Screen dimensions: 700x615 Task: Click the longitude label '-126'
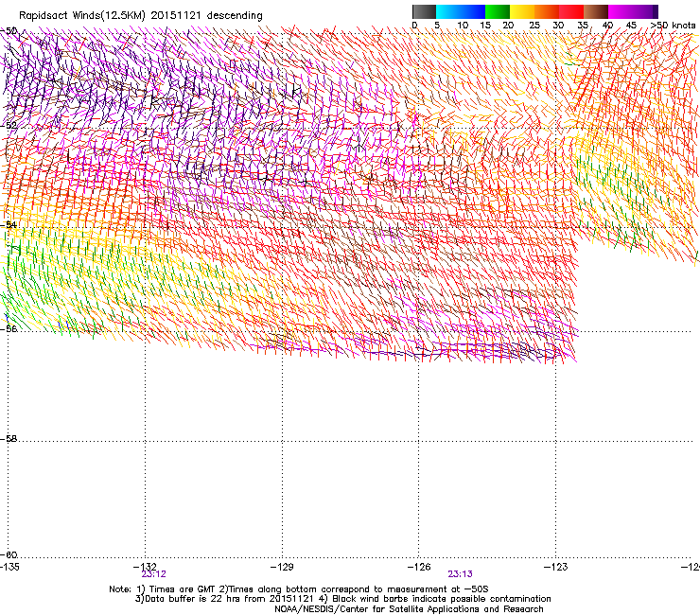click(x=419, y=567)
